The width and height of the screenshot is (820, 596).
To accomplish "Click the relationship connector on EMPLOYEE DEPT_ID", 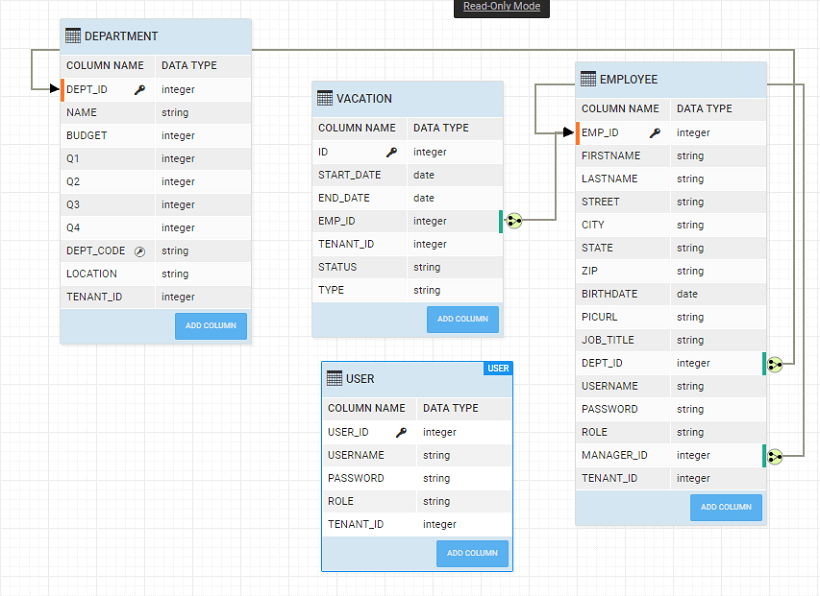I will point(775,364).
